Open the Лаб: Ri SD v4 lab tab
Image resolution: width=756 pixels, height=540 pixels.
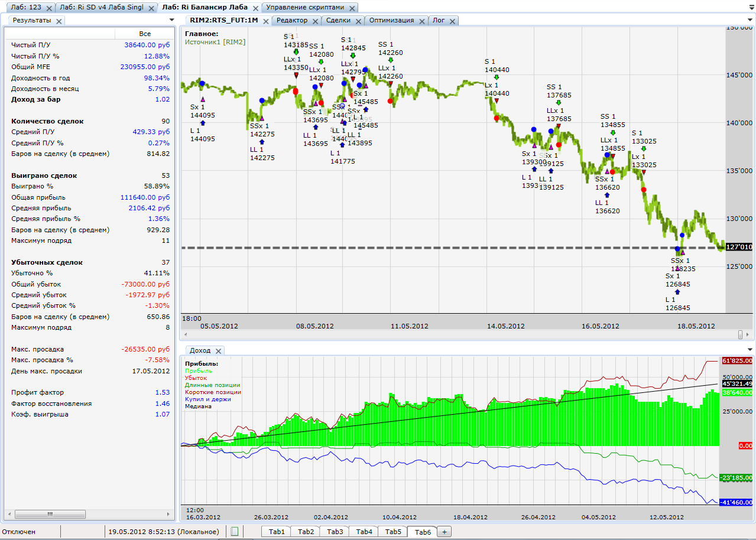(x=102, y=8)
